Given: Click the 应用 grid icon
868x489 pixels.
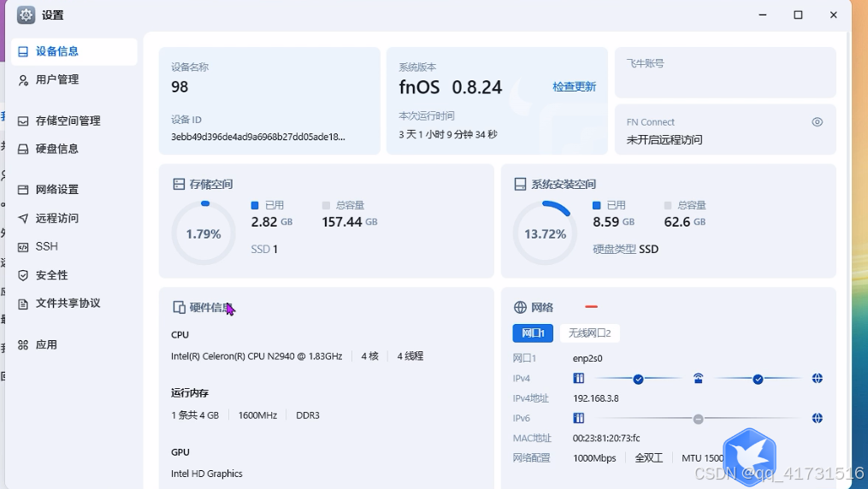Looking at the screenshot, I should coord(23,345).
